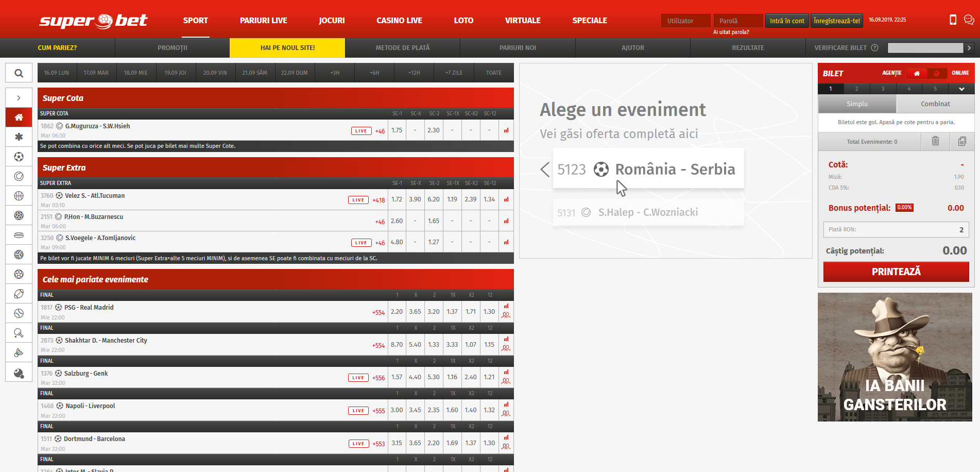This screenshot has width=980, height=472.
Task: Select odds 3.00 for Napoli win
Action: pyautogui.click(x=397, y=410)
